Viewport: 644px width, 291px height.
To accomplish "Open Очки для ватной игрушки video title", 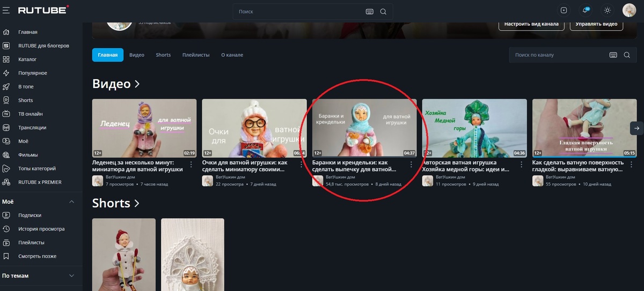I will pyautogui.click(x=245, y=166).
